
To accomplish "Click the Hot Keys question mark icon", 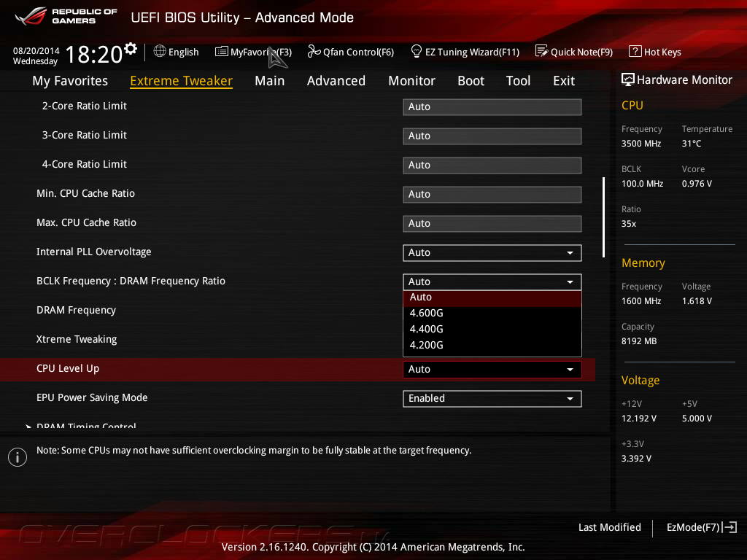I will coord(635,51).
